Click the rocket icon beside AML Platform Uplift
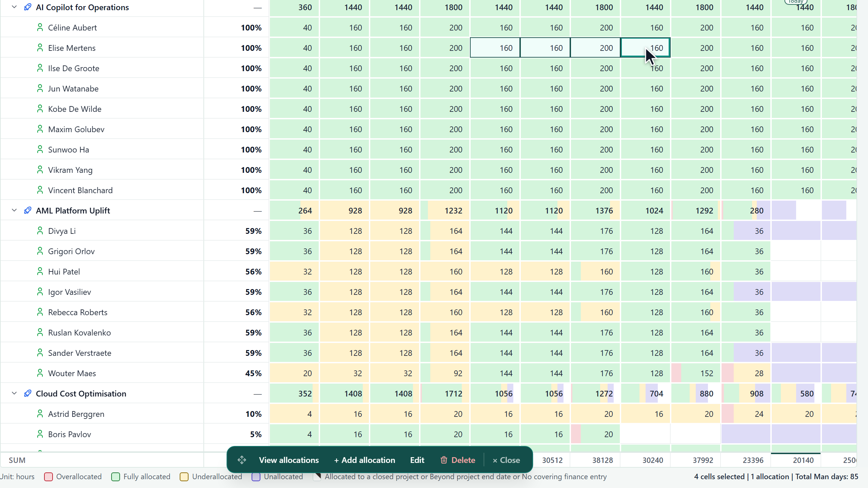This screenshot has height=488, width=868. 28,210
